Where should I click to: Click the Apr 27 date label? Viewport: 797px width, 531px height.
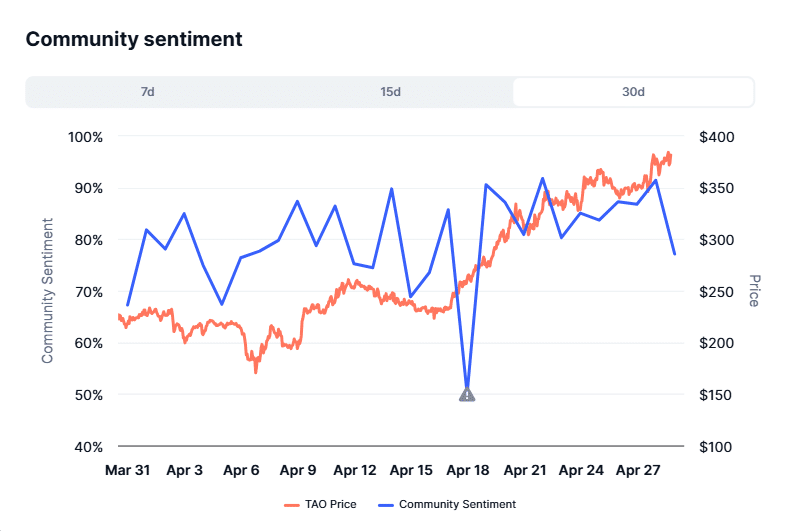(x=638, y=469)
